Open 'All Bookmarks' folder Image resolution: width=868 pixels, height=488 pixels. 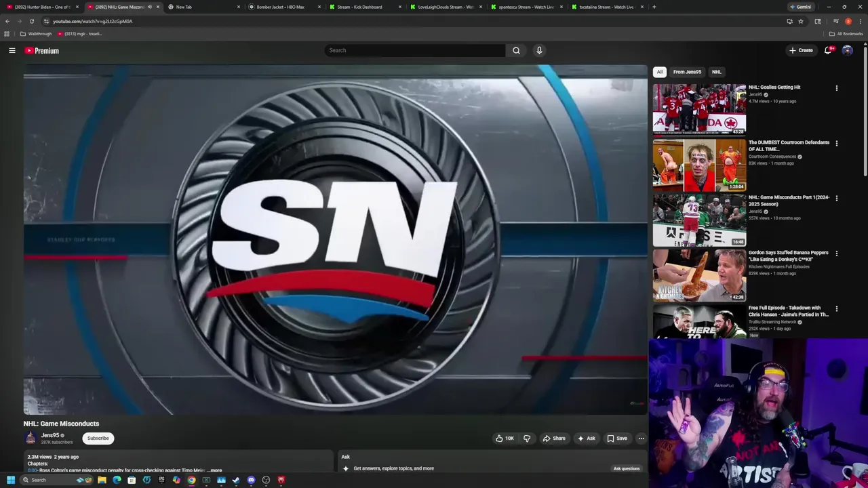[x=846, y=34]
